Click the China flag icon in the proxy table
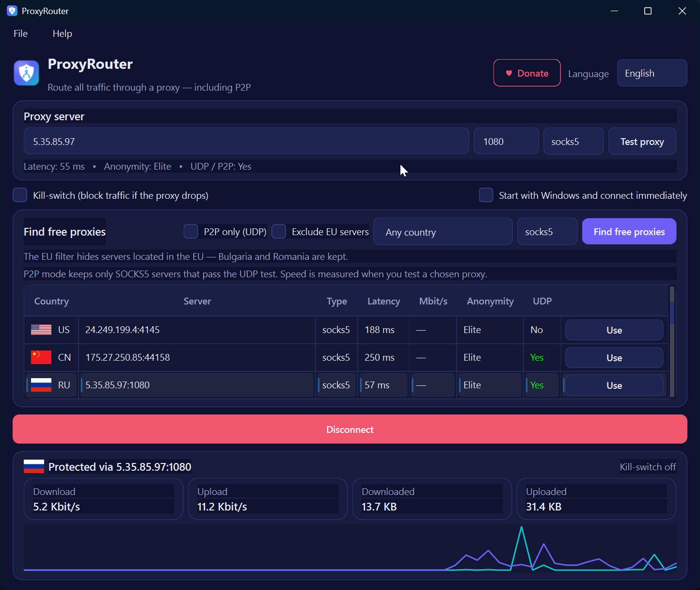This screenshot has height=590, width=700. (x=41, y=357)
